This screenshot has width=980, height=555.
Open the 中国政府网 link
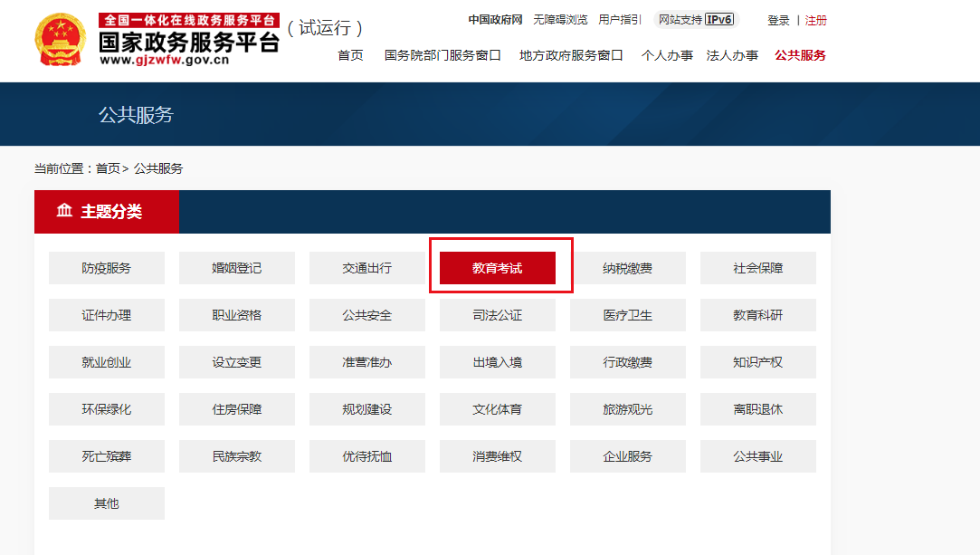pos(495,20)
